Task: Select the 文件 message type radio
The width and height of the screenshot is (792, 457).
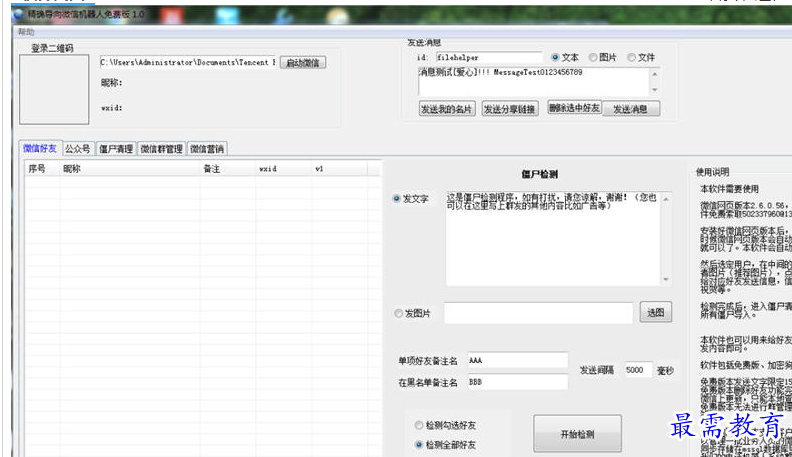Action: click(631, 57)
